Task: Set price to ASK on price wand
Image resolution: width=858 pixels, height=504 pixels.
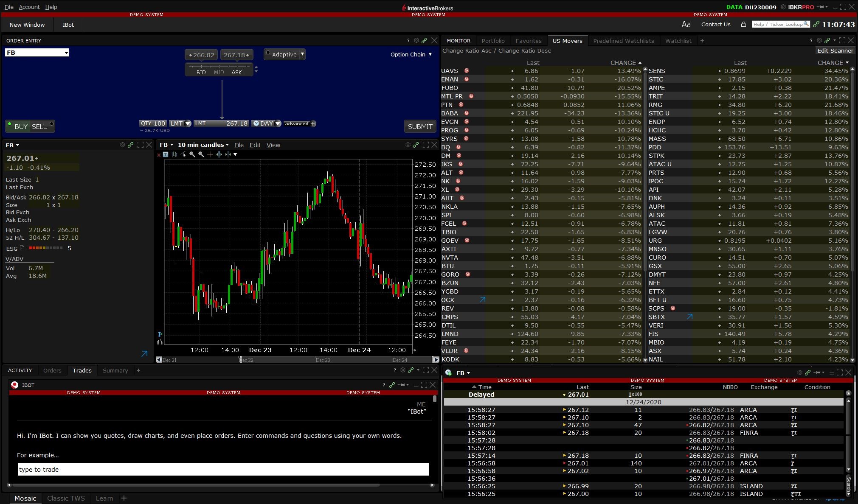Action: click(236, 72)
